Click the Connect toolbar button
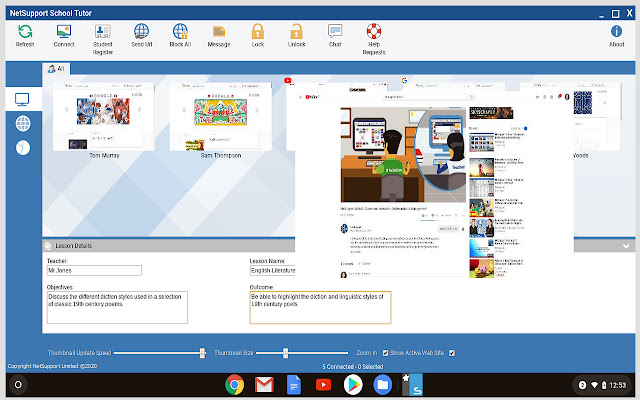The width and height of the screenshot is (640, 400). [x=64, y=32]
